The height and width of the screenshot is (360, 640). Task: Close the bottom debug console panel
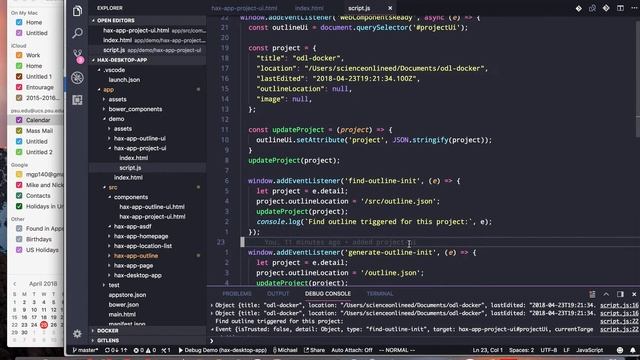[634, 294]
